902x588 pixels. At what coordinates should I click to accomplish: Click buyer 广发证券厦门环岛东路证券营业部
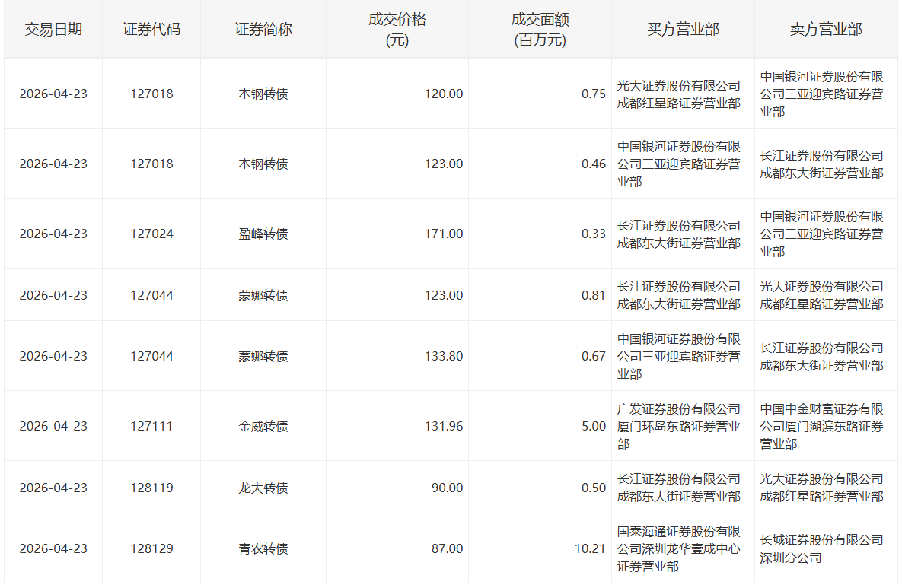click(x=679, y=427)
